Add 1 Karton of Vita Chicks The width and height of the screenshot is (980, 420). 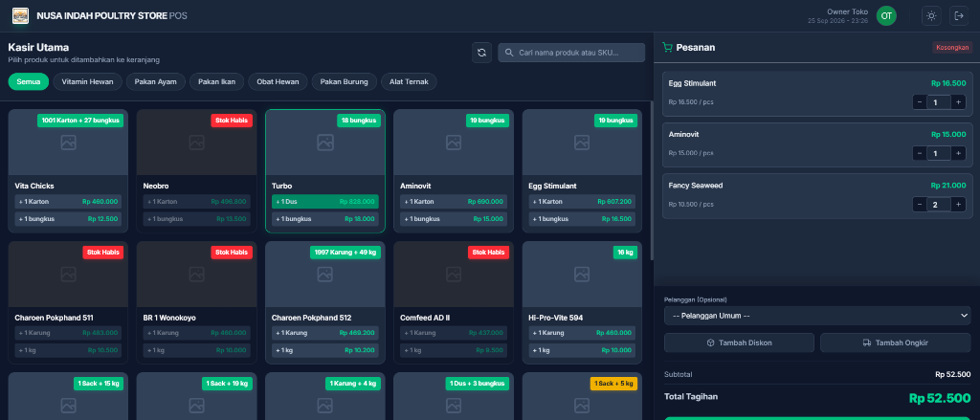tap(68, 202)
